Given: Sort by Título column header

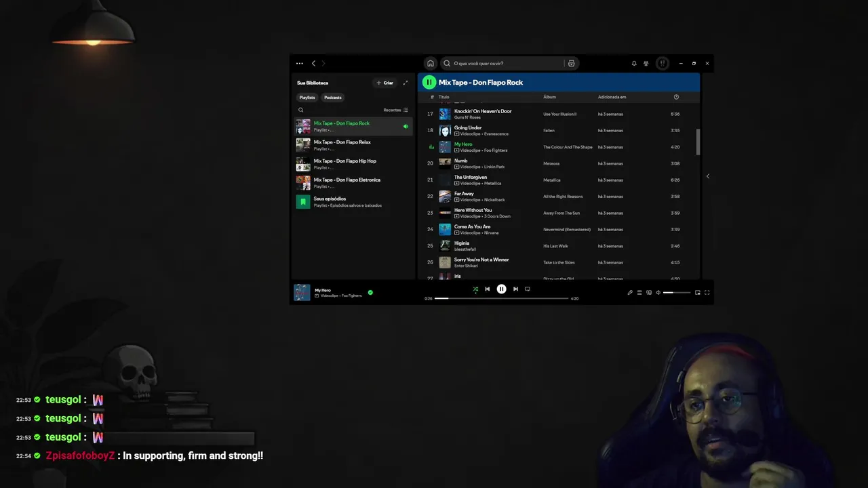Looking at the screenshot, I should pos(444,97).
